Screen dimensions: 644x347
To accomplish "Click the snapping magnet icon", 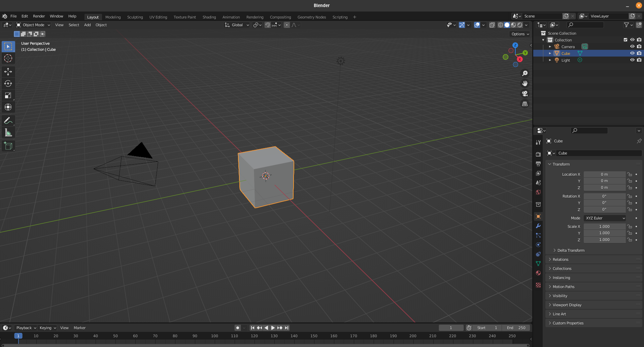I will (x=267, y=25).
